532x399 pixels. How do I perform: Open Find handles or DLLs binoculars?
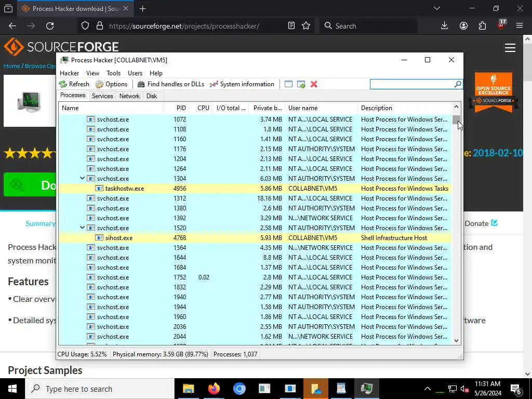pyautogui.click(x=141, y=84)
